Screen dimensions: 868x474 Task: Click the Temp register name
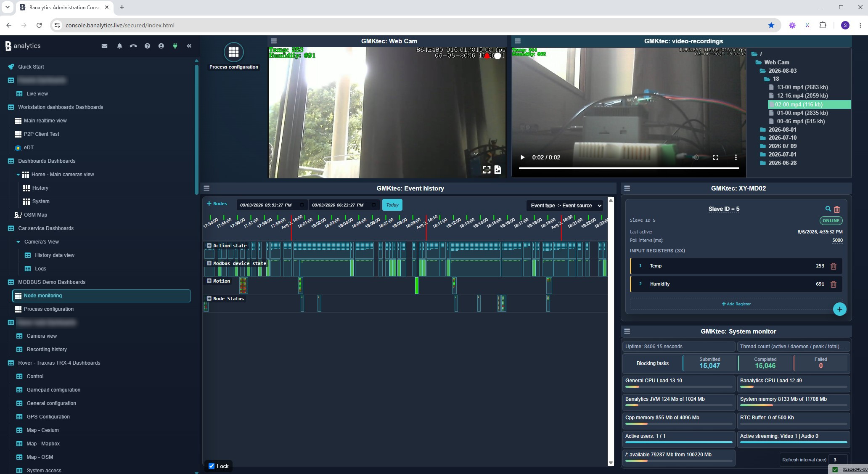click(x=656, y=266)
